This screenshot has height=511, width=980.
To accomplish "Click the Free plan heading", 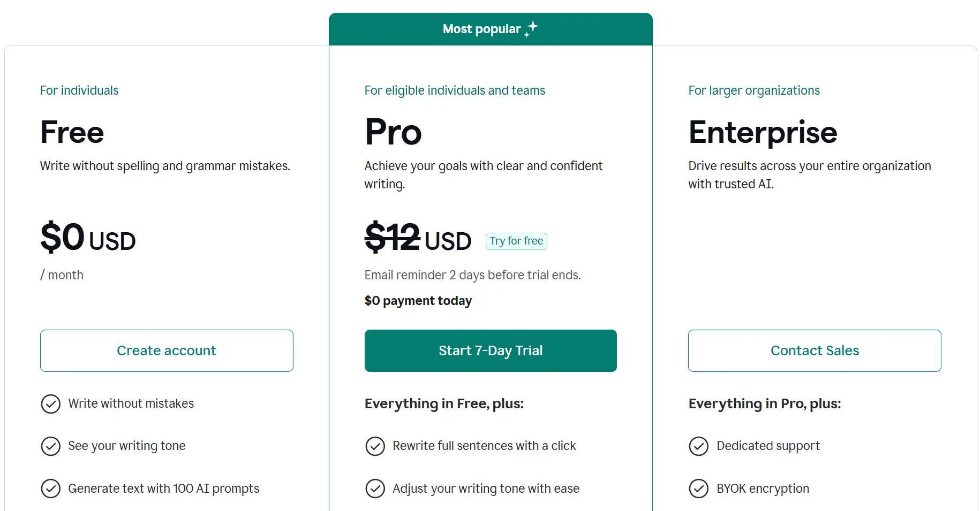I will point(72,132).
